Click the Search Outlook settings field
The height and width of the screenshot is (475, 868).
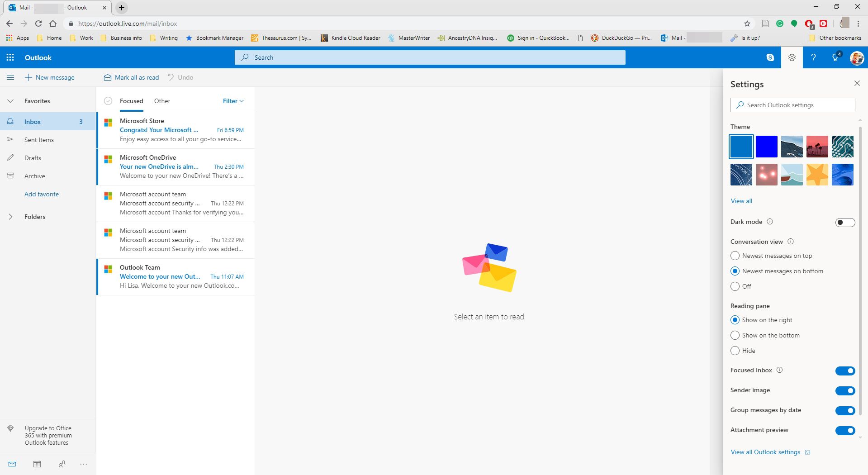(x=792, y=105)
